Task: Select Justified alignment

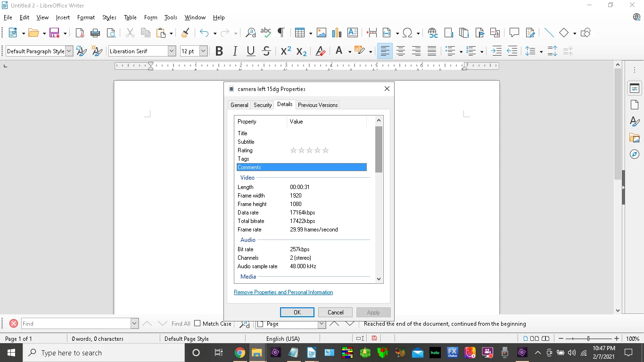Action: (432, 51)
